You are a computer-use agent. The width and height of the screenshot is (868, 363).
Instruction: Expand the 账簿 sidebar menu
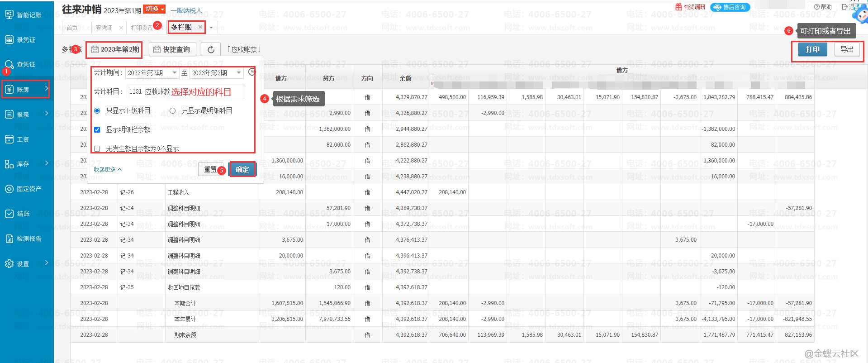point(25,89)
